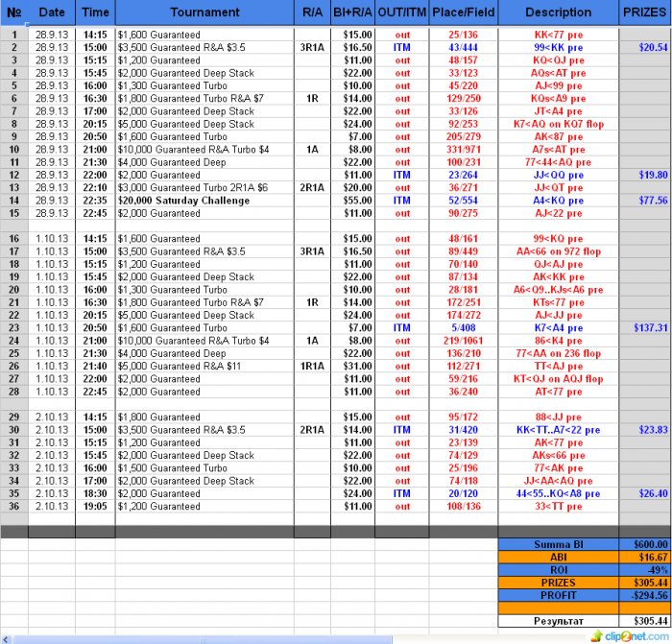This screenshot has height=644, width=672.
Task: Select the 44<55..KQ<A8 pre description
Action: click(x=559, y=493)
